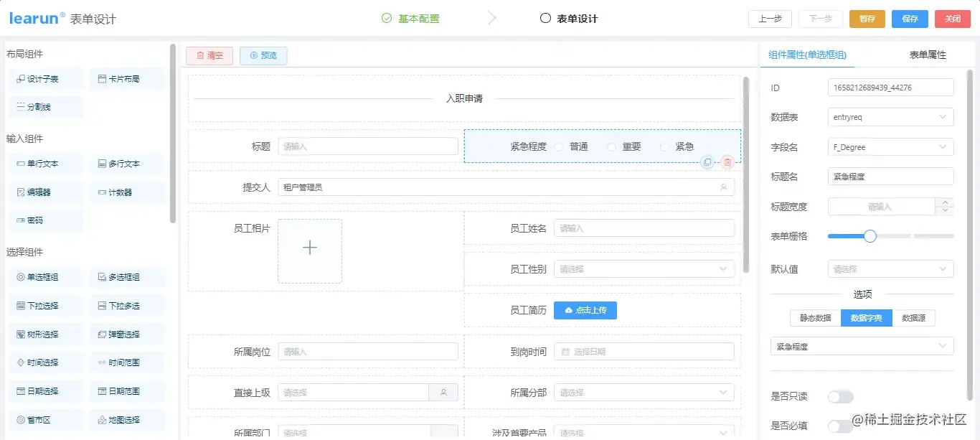
Task: Click the 标题名 input containing 紧急程度
Action: (891, 177)
